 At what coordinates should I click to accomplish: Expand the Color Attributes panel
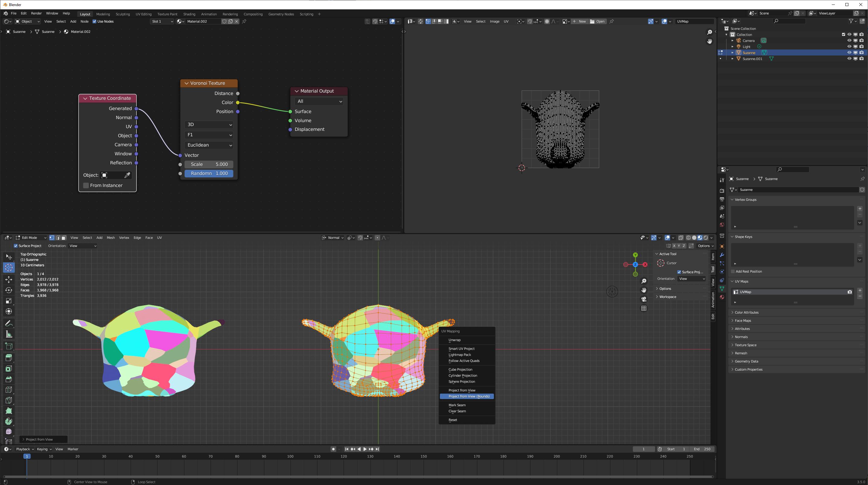tap(746, 312)
